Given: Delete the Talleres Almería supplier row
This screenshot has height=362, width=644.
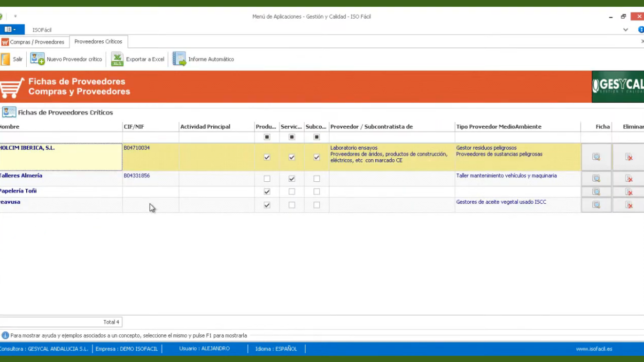Looking at the screenshot, I should tap(628, 179).
